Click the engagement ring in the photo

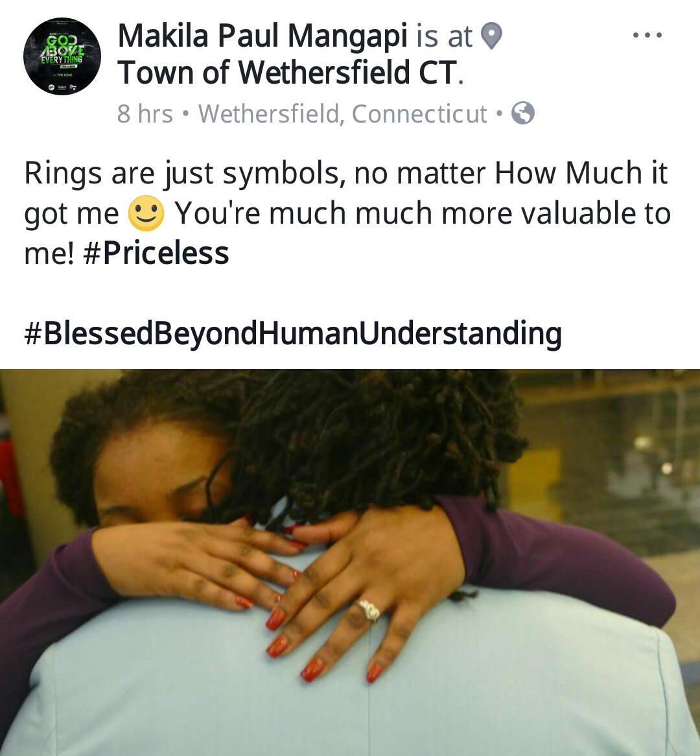[x=369, y=610]
